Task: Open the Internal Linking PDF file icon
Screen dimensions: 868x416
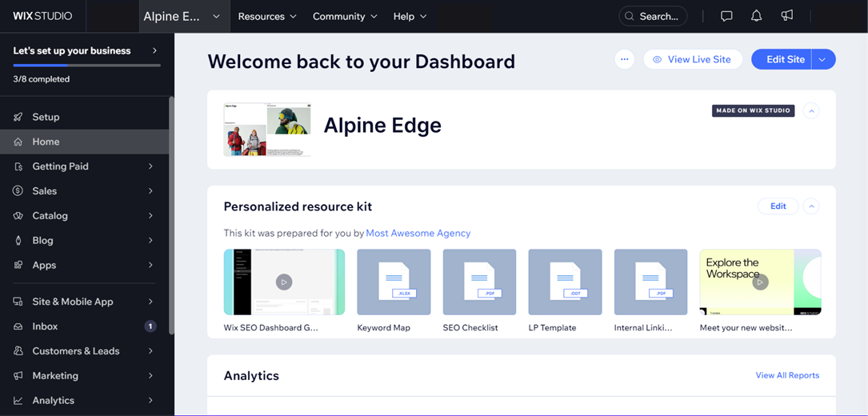Action: click(x=650, y=282)
